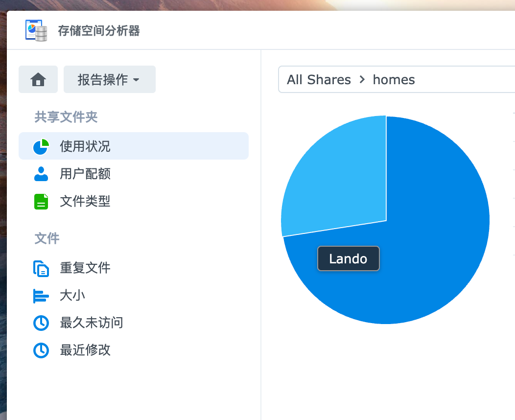Screen dimensions: 515x420
Task: Click the chevron between All Shares and homes
Action: (x=362, y=79)
